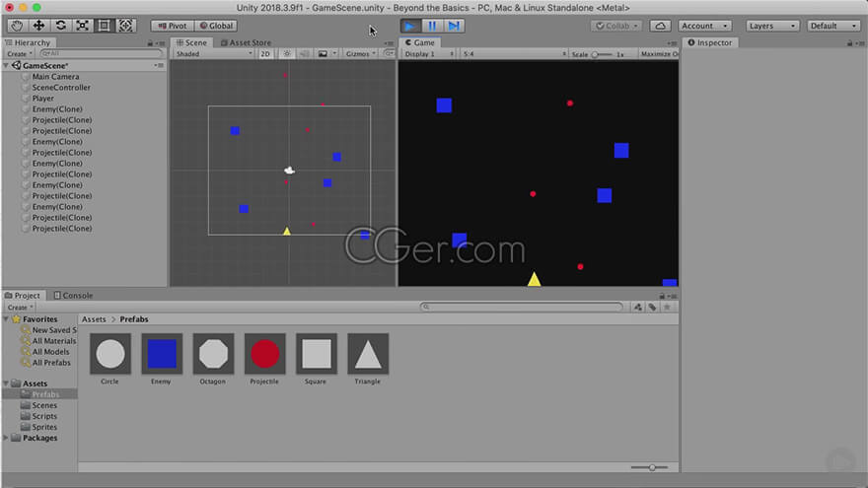The height and width of the screenshot is (488, 868).
Task: Switch to the Inspector tab
Action: pyautogui.click(x=709, y=42)
